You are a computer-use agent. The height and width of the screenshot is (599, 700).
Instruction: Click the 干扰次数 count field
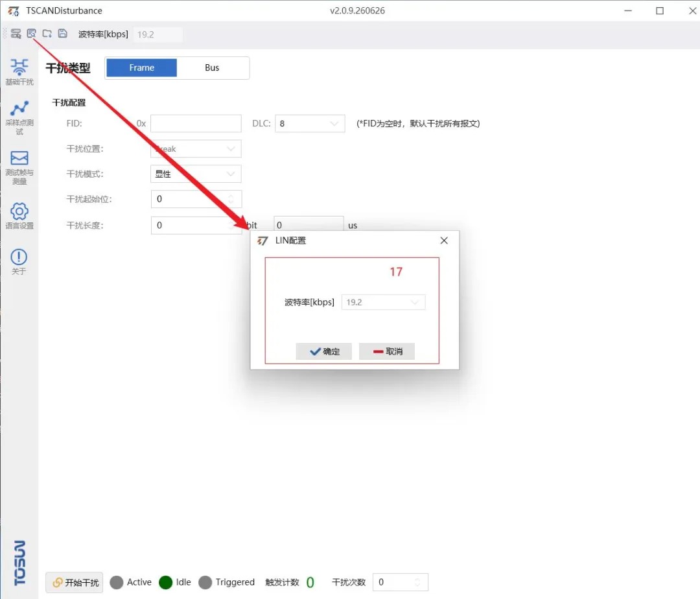(400, 582)
